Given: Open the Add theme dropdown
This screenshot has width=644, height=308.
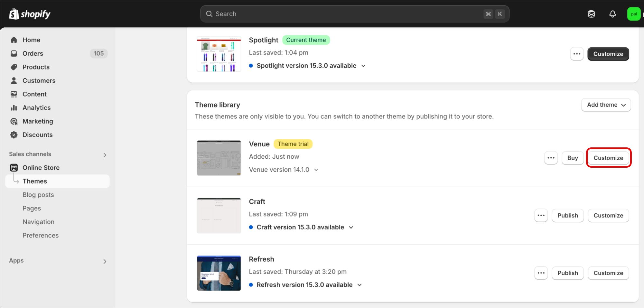Looking at the screenshot, I should (606, 105).
